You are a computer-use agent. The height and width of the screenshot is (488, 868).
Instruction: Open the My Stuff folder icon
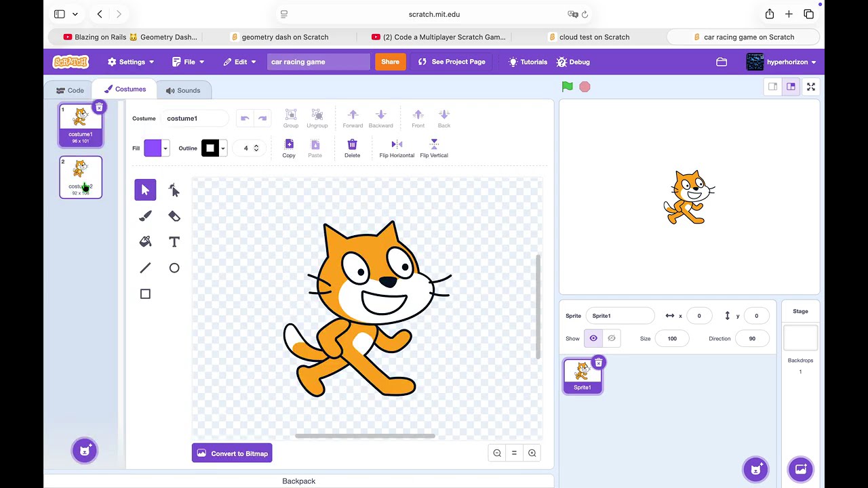(722, 62)
